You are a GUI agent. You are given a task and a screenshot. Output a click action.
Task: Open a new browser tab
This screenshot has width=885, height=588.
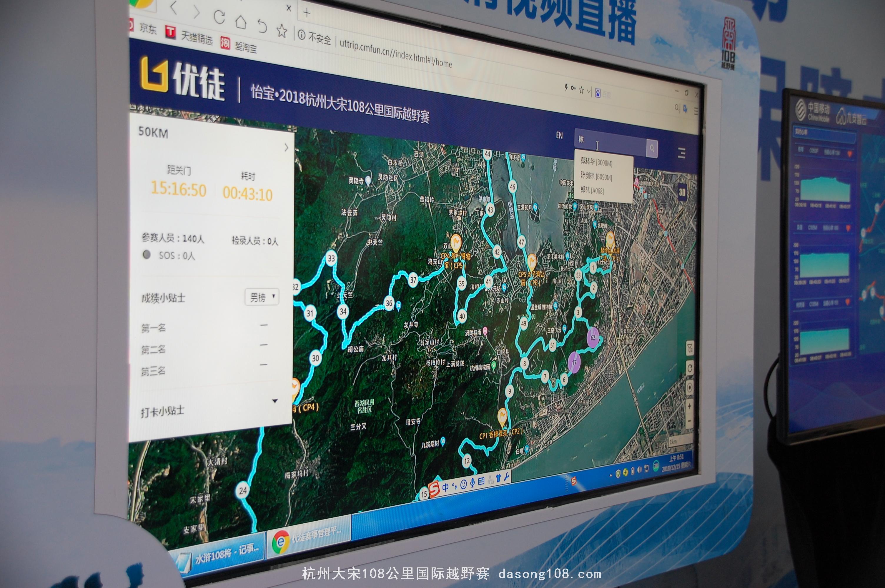pyautogui.click(x=307, y=13)
